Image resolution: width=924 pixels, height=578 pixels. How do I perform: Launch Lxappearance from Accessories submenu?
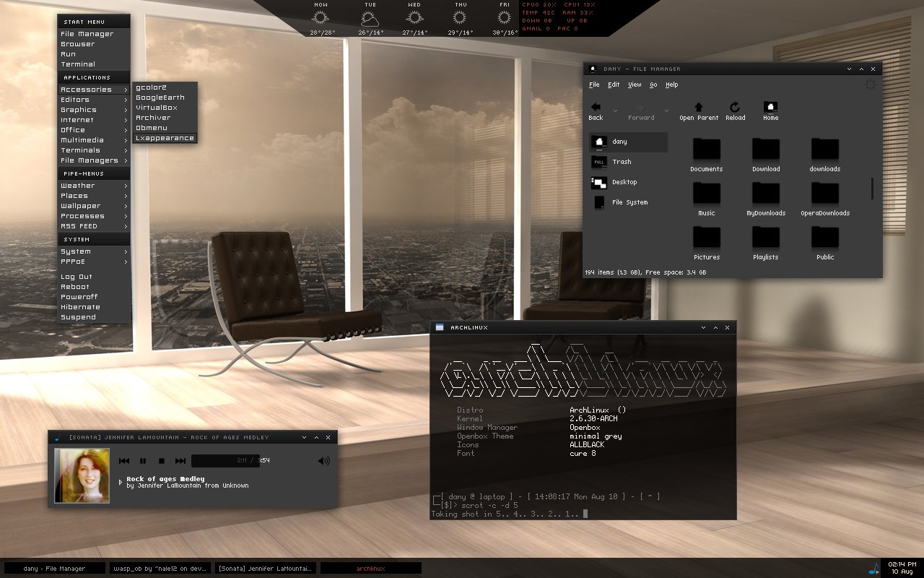click(165, 138)
